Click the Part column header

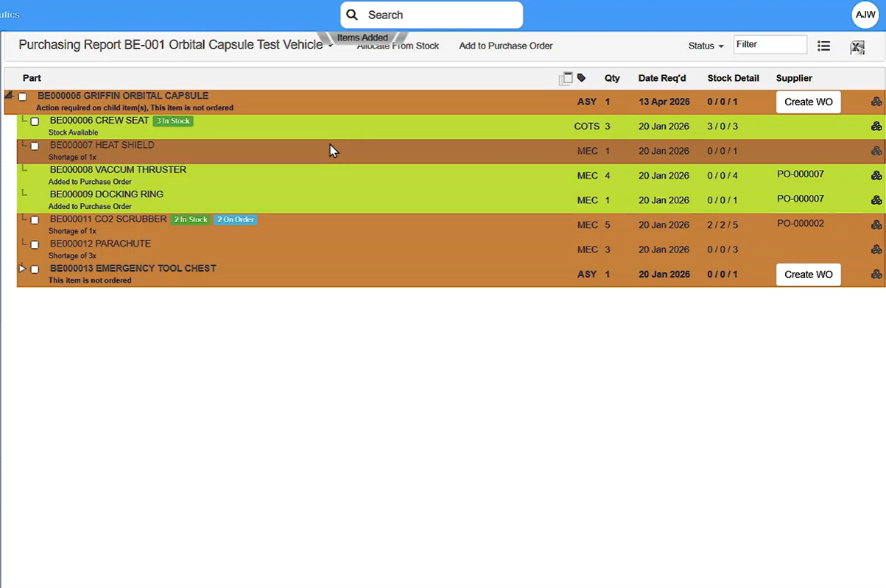(x=32, y=78)
